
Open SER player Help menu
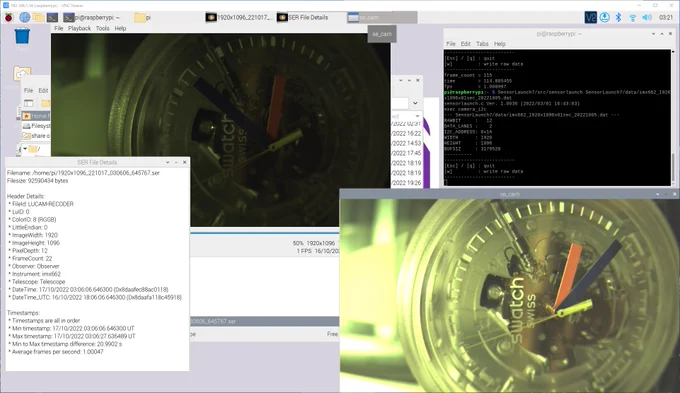coord(120,28)
